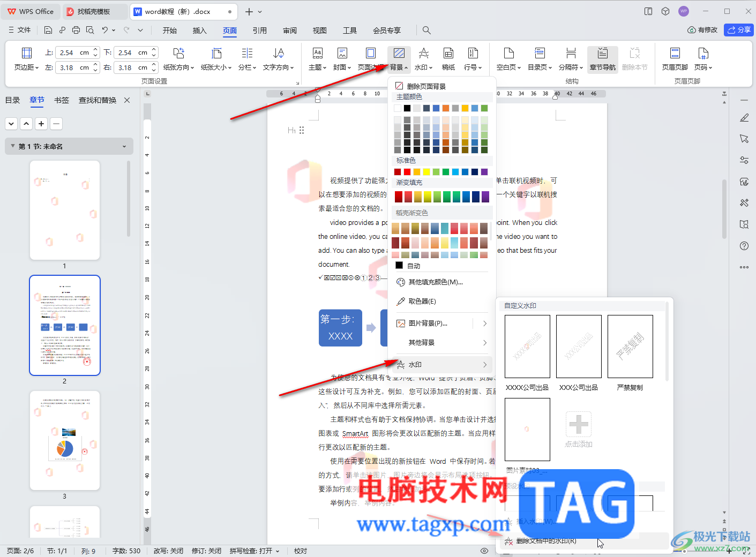Switch to the 引用 ribbon tab
Viewport: 756px width, 557px height.
[x=260, y=31]
